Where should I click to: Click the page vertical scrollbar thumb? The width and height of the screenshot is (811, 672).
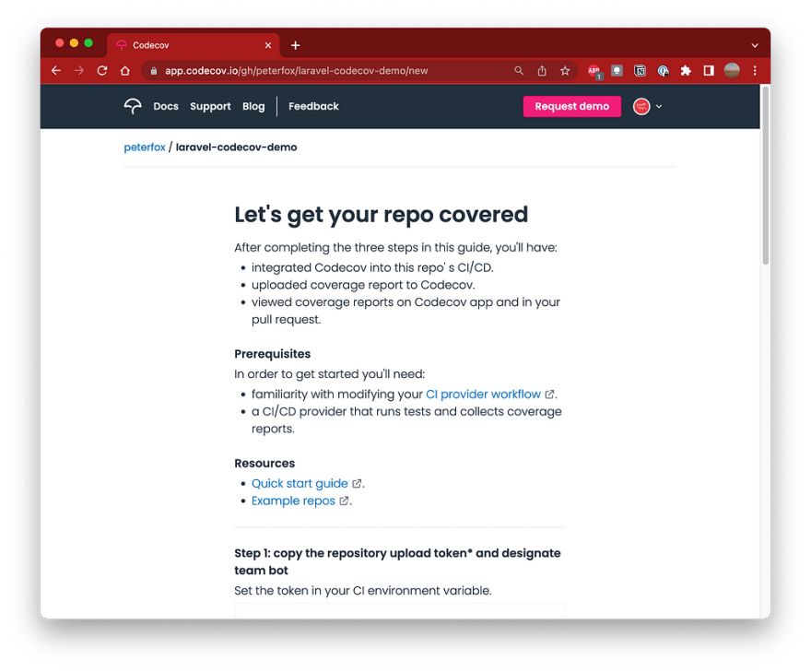(x=766, y=176)
